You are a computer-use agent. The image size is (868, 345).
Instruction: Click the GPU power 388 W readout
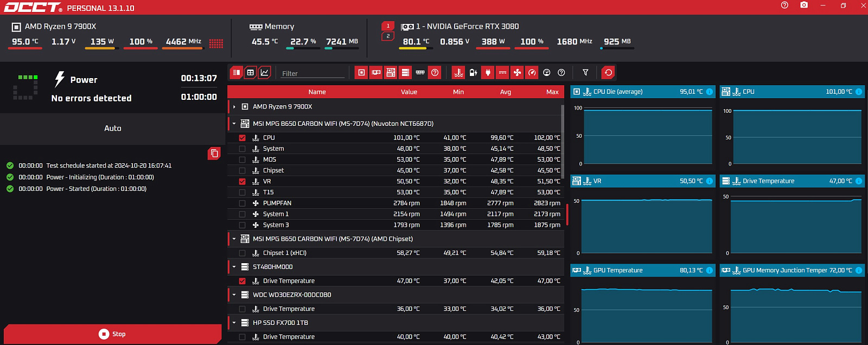(x=493, y=42)
